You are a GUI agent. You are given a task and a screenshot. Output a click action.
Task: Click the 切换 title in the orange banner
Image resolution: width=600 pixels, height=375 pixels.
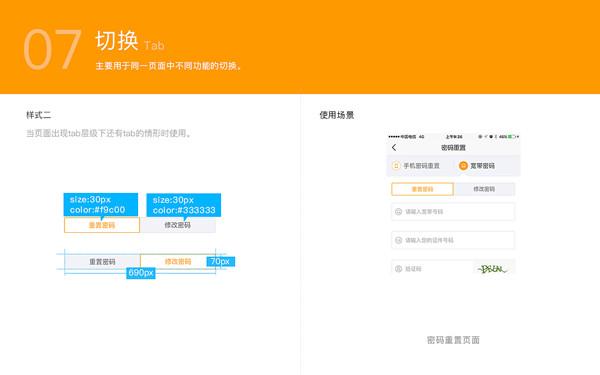coord(117,41)
